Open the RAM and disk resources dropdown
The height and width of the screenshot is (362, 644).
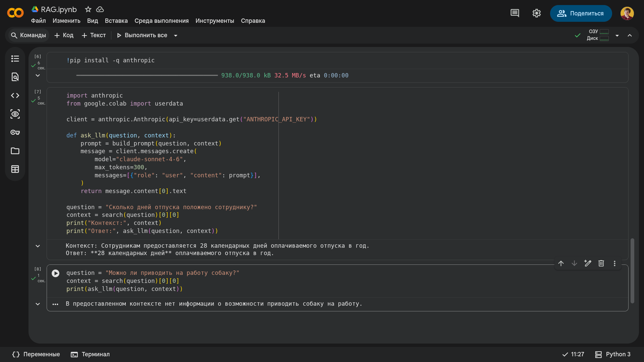[617, 36]
